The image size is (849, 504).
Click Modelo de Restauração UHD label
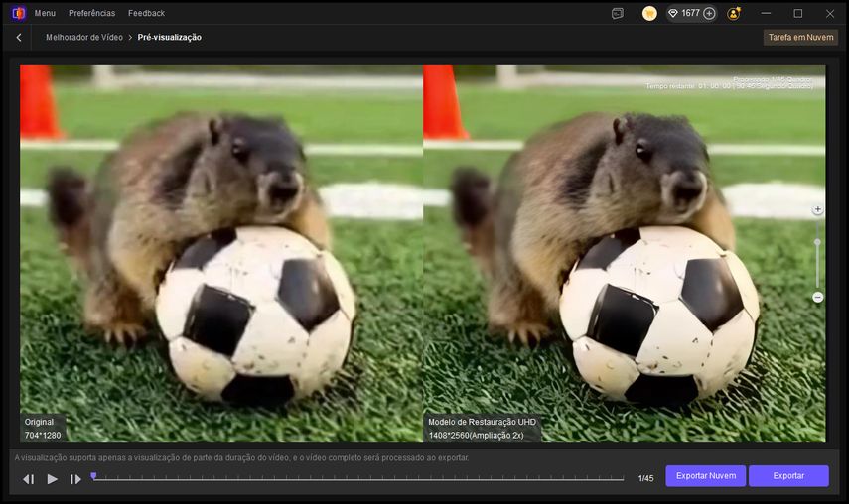482,422
